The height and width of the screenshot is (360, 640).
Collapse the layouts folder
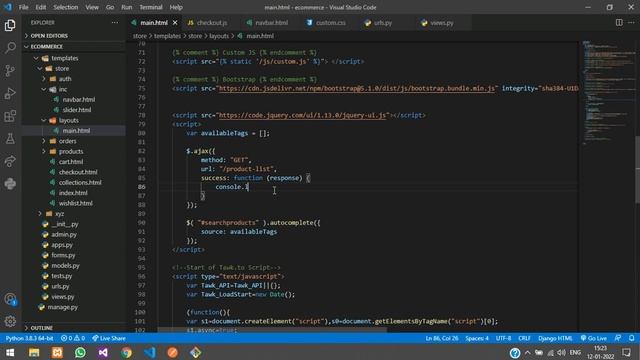[69, 120]
